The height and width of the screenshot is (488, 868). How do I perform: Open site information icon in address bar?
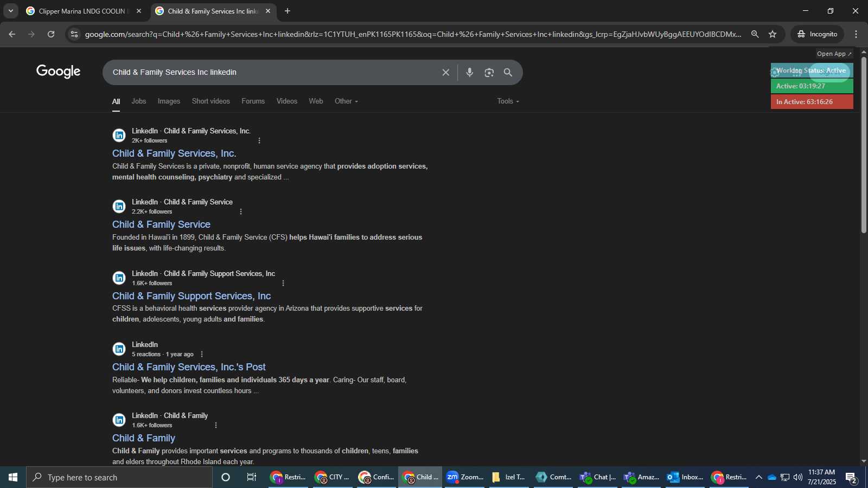coord(74,34)
